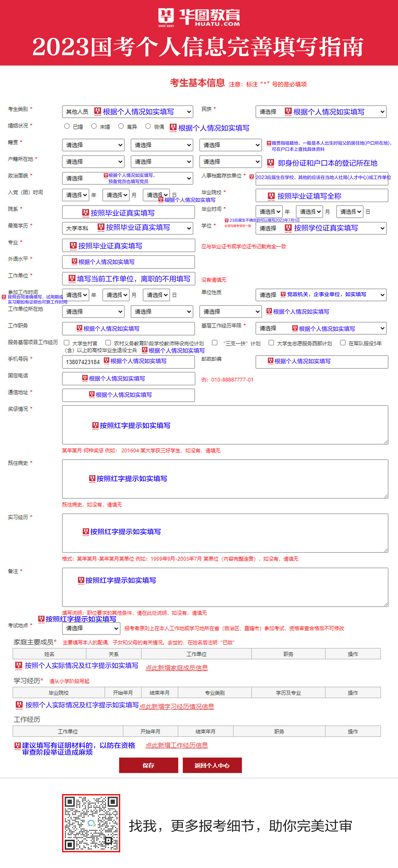Check the 在军队服役5年 checkbox

pyautogui.click(x=343, y=343)
